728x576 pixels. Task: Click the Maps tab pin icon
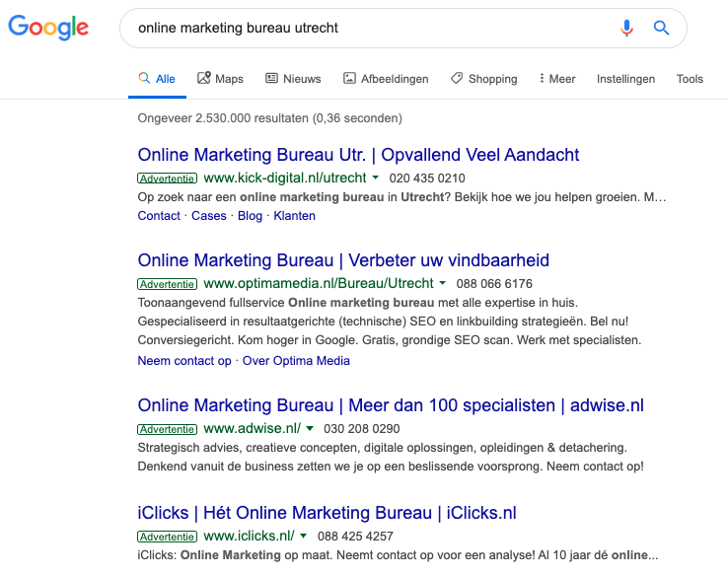point(204,78)
